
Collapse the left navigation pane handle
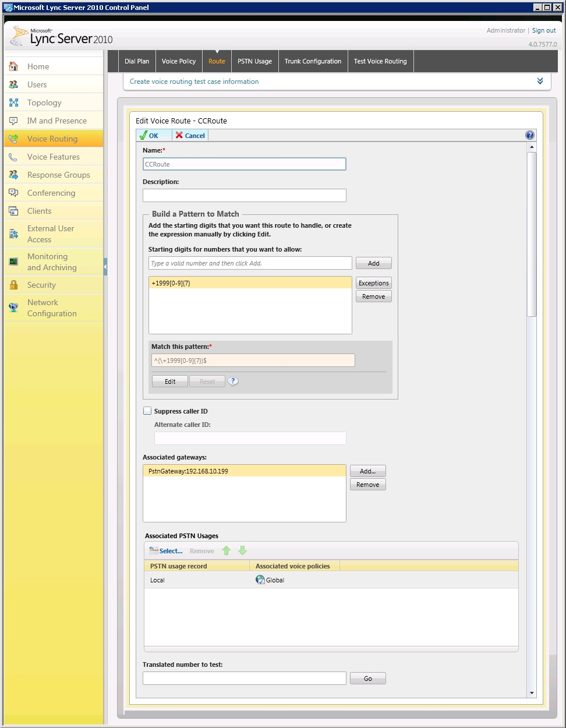pyautogui.click(x=105, y=267)
